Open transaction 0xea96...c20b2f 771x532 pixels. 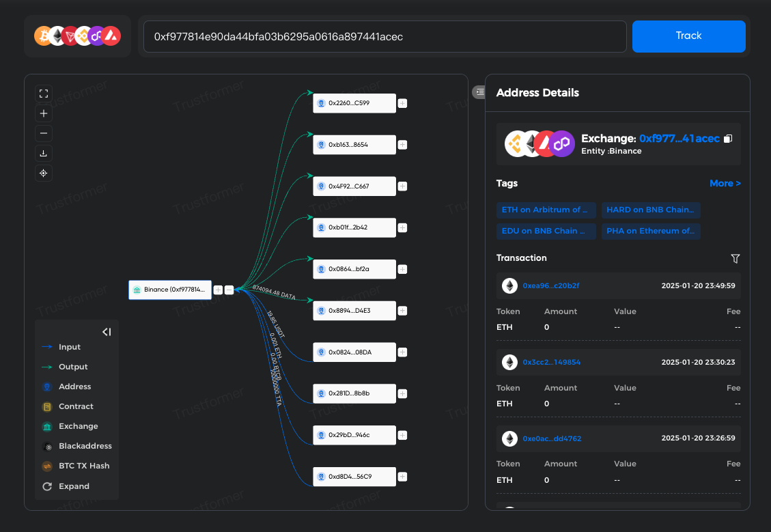coord(550,285)
